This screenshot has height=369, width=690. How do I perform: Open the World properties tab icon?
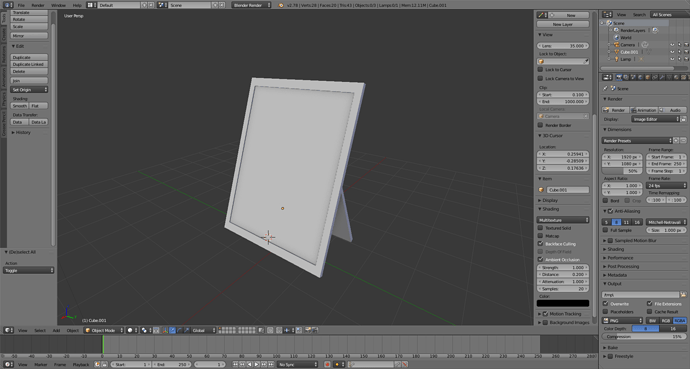[x=640, y=77]
